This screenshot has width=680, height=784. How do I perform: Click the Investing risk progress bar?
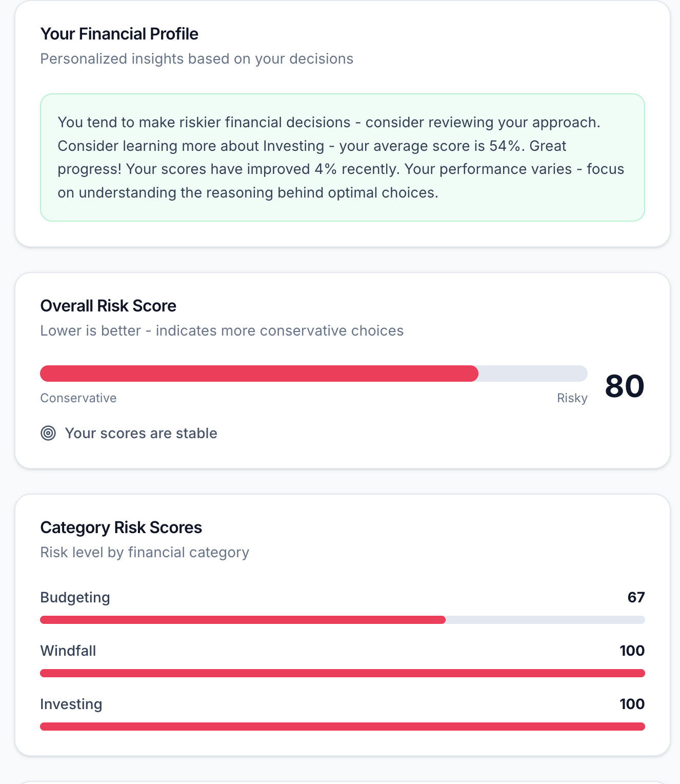(x=342, y=727)
